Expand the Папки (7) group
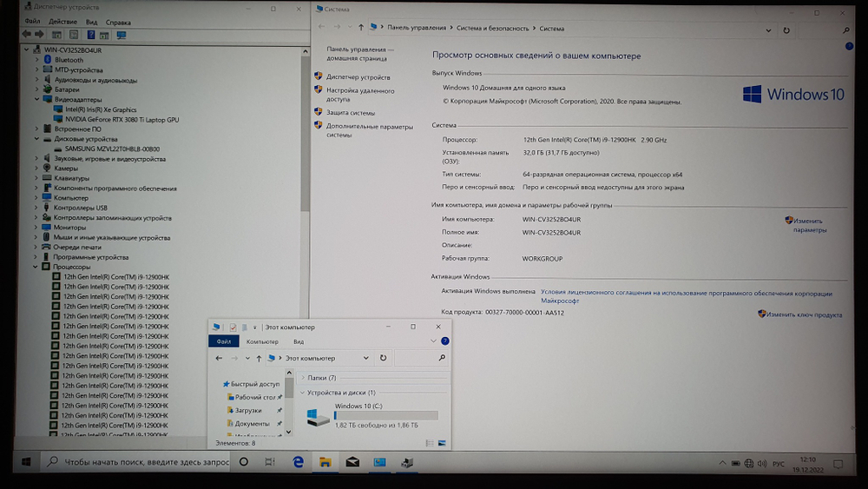 (303, 378)
